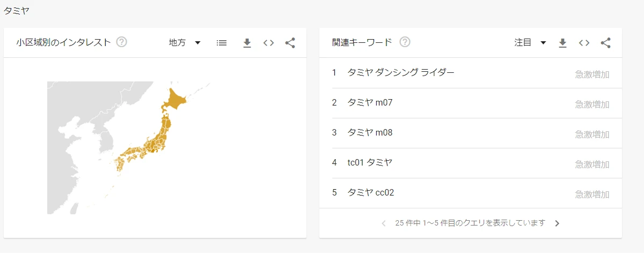The width and height of the screenshot is (644, 255).
Task: Get embed code for related keywords
Action: 584,43
